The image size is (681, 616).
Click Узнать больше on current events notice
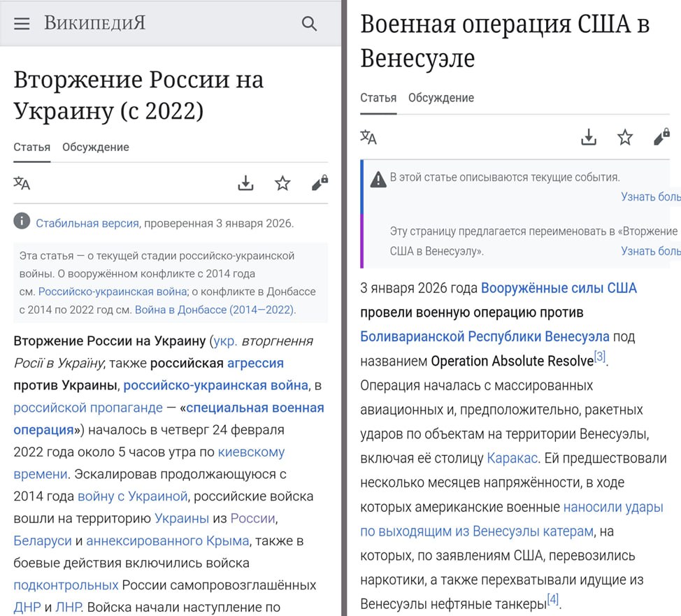click(x=654, y=196)
